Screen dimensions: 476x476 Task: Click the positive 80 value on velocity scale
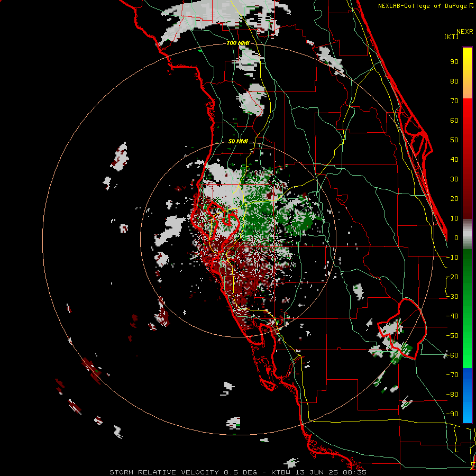(x=454, y=81)
